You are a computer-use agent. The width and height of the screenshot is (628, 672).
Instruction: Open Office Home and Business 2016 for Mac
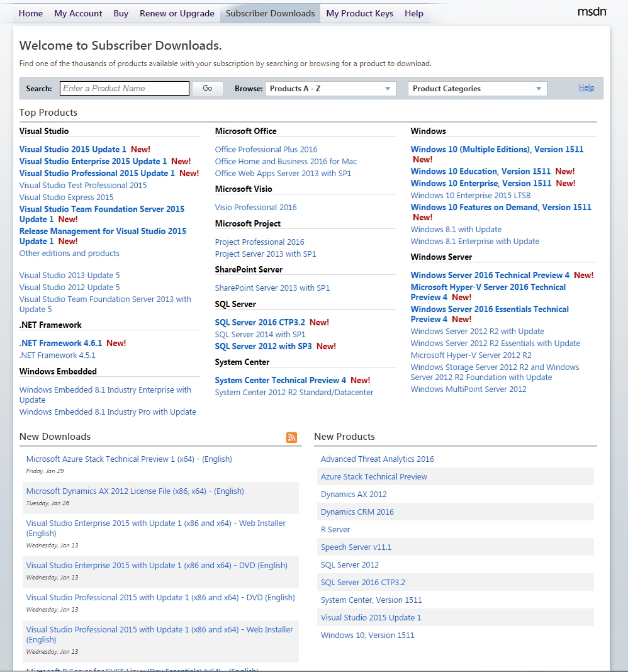(x=286, y=162)
